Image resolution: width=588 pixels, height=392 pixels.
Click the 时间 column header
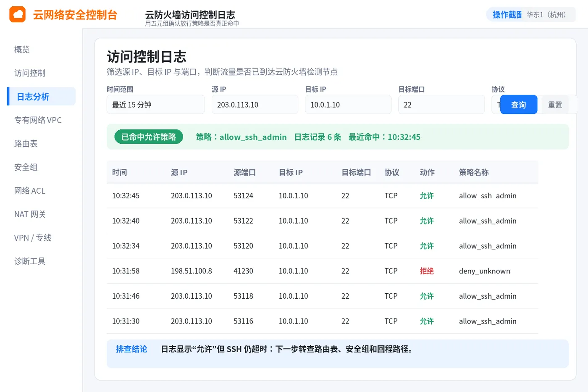pos(120,172)
